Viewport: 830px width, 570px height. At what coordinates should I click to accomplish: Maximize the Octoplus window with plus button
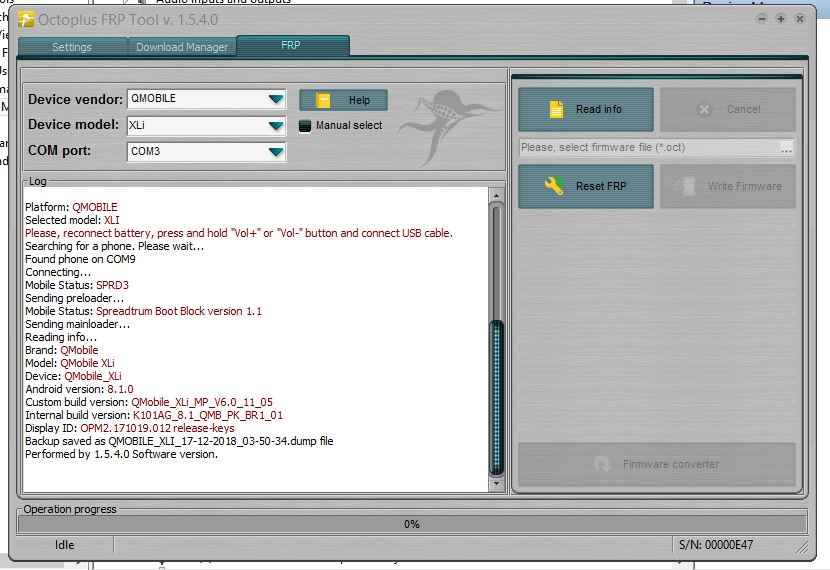click(x=781, y=19)
